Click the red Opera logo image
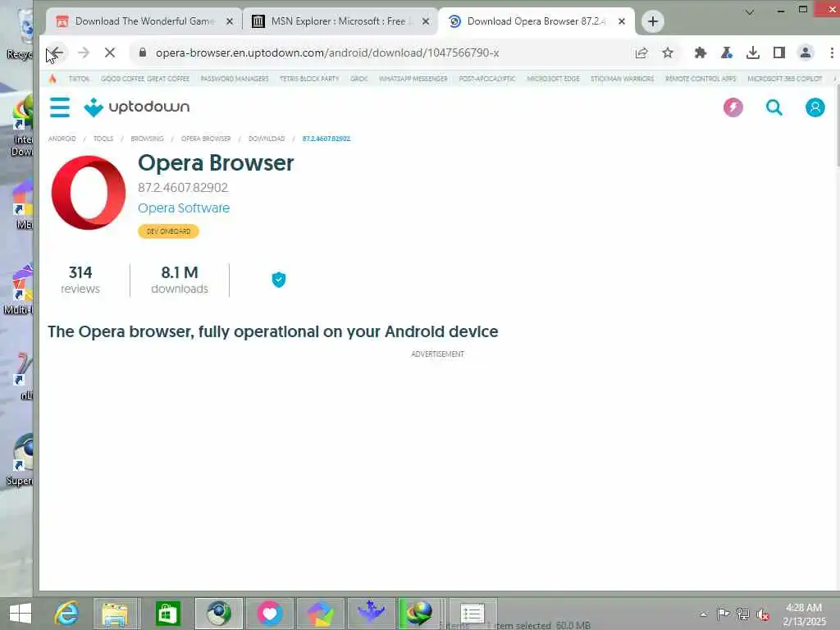This screenshot has width=840, height=630. tap(89, 192)
